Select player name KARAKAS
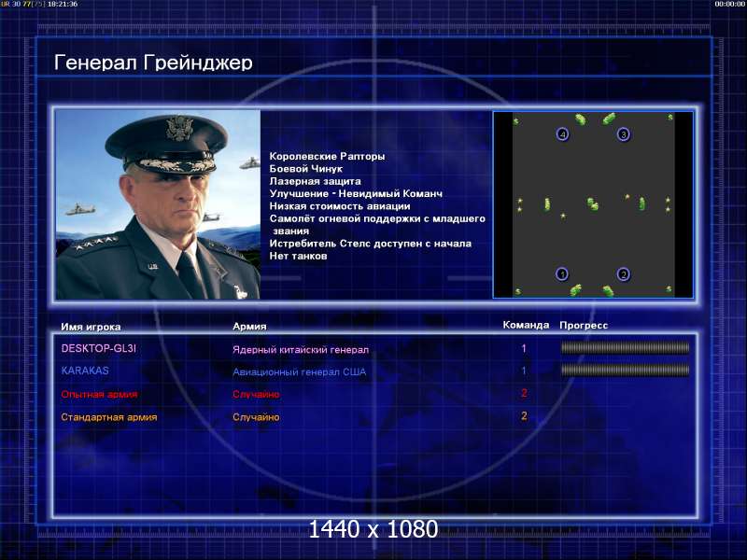The height and width of the screenshot is (560, 747). tap(85, 371)
